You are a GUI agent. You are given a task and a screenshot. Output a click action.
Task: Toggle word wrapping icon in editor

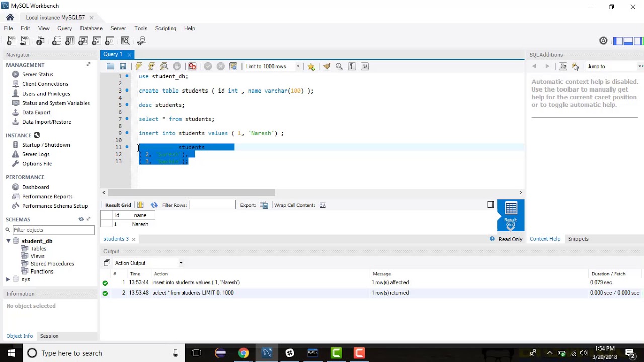coord(365,66)
